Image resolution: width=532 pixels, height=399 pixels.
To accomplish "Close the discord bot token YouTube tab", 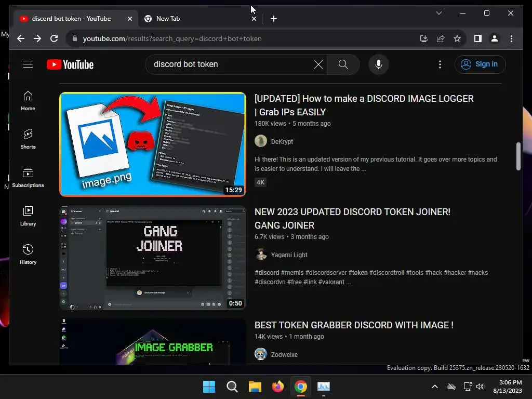I will (129, 19).
